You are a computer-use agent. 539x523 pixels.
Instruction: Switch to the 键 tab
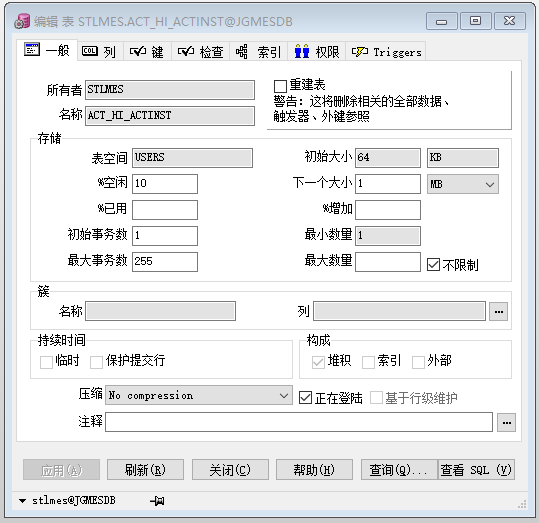tap(148, 52)
